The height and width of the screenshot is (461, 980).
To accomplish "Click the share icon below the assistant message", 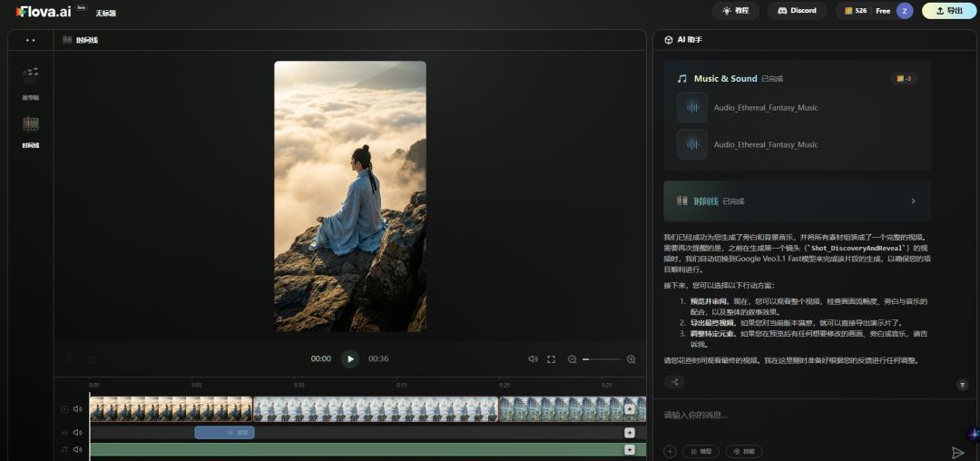I will (674, 382).
